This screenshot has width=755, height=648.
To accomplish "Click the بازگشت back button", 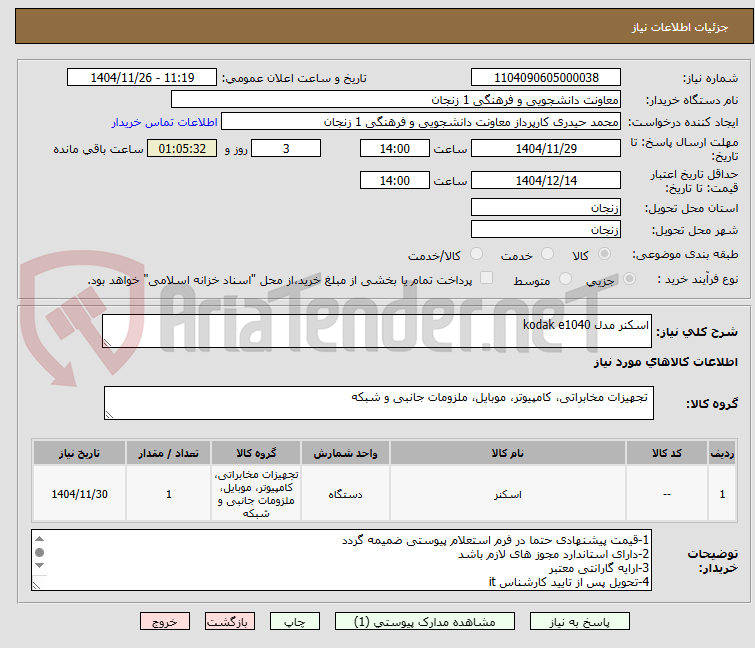I will tap(229, 622).
